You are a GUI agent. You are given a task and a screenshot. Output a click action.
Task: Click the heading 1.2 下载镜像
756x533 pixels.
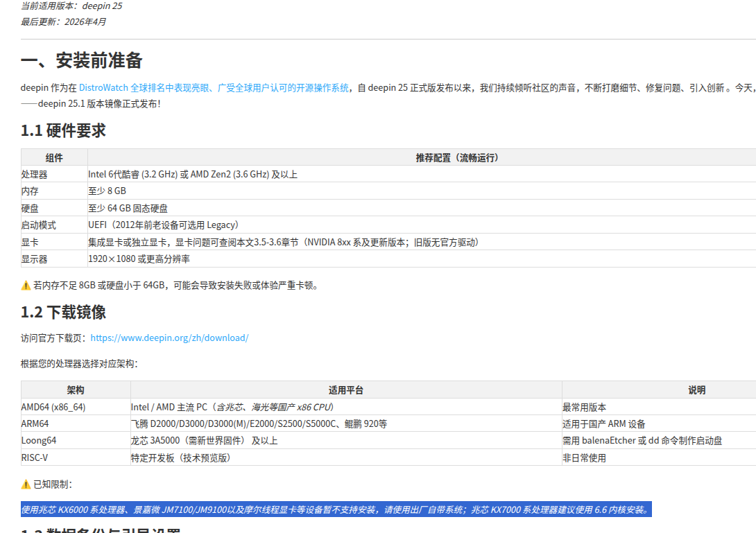tap(63, 313)
